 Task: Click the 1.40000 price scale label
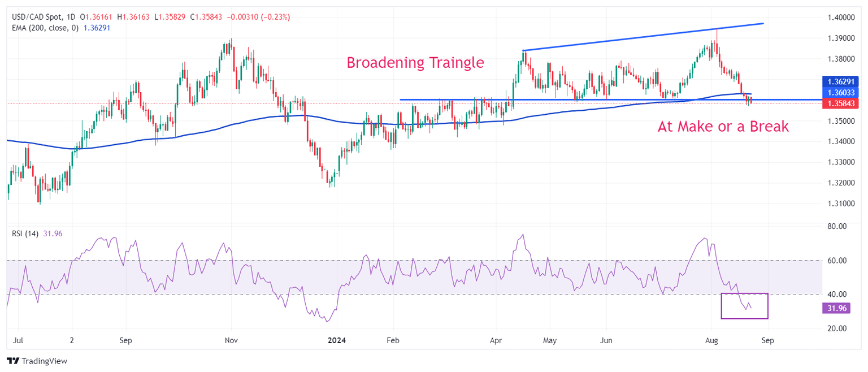point(840,18)
